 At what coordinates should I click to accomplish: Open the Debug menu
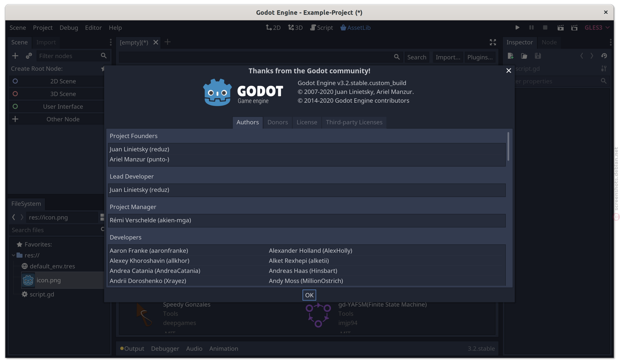69,28
